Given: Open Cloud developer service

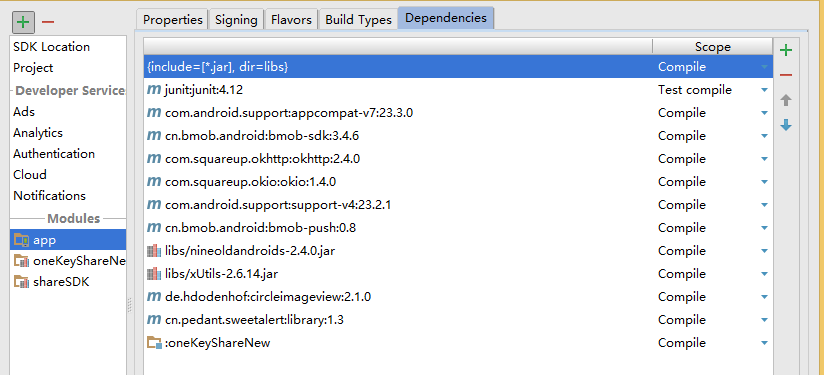Looking at the screenshot, I should pyautogui.click(x=30, y=174).
